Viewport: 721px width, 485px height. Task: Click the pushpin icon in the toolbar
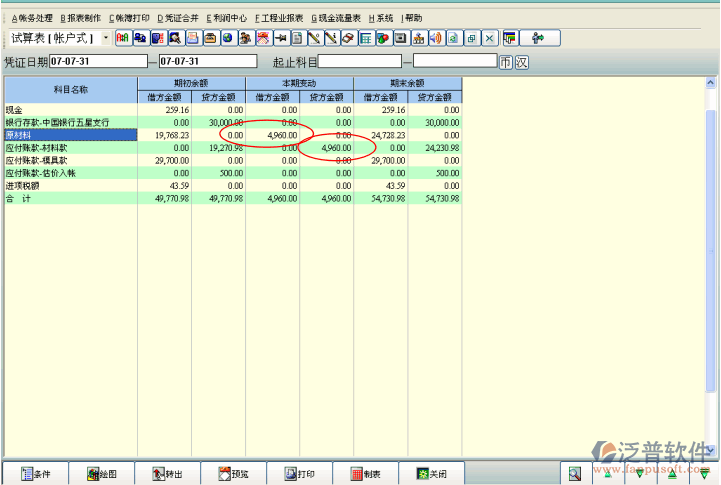(280, 38)
